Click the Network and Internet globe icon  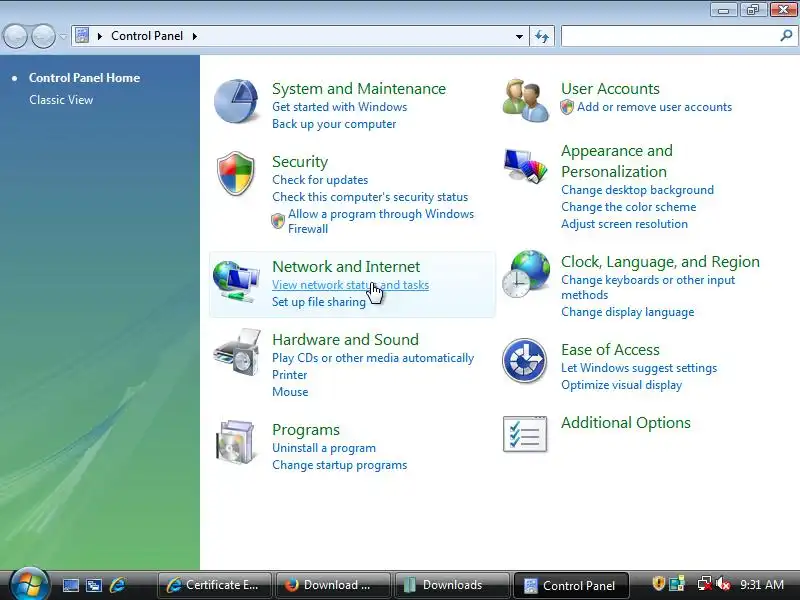[x=236, y=281]
